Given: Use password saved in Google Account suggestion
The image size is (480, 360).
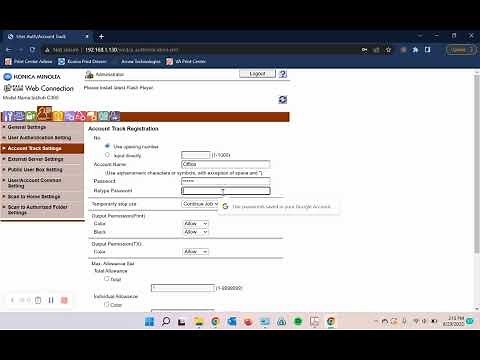Looking at the screenshot, I should [278, 207].
